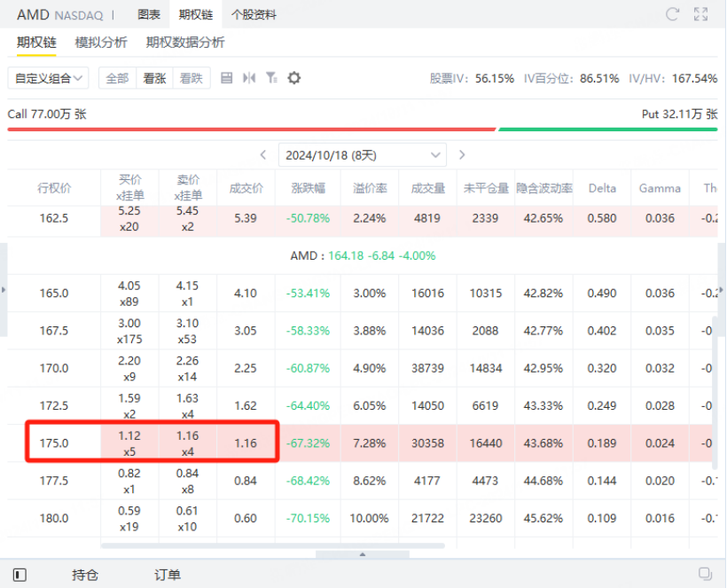Viewport: 727px width, 588px height.
Task: Go to previous expiration date arrow
Action: click(x=263, y=155)
